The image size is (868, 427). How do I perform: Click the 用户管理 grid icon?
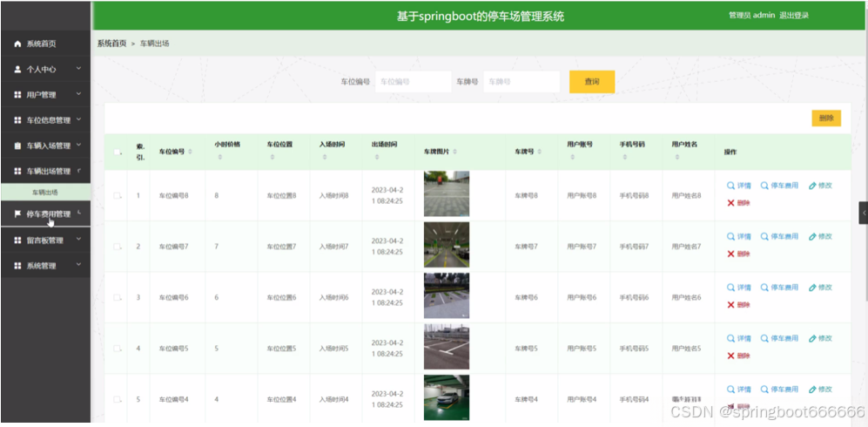[x=17, y=95]
